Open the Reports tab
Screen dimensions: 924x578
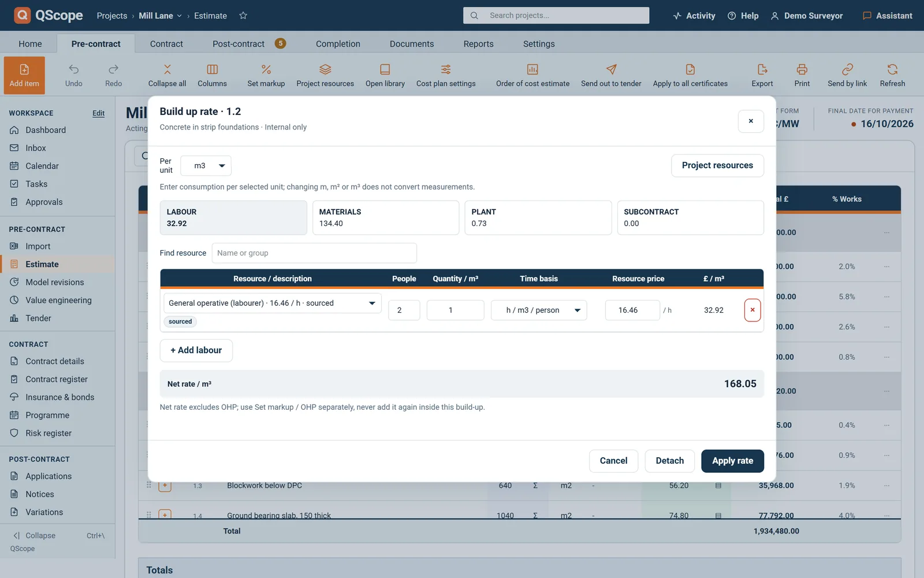coord(478,44)
